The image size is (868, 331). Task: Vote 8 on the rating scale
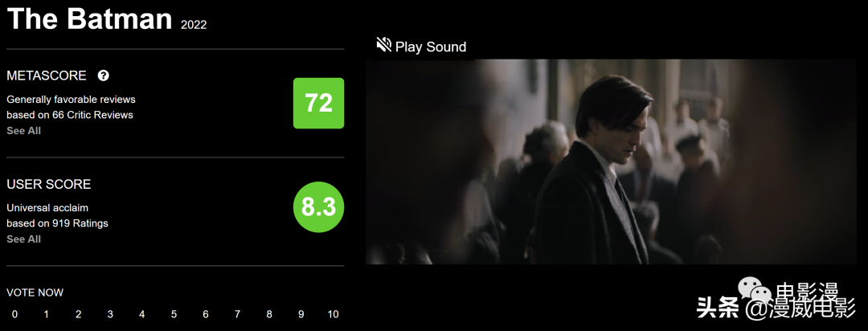269,314
